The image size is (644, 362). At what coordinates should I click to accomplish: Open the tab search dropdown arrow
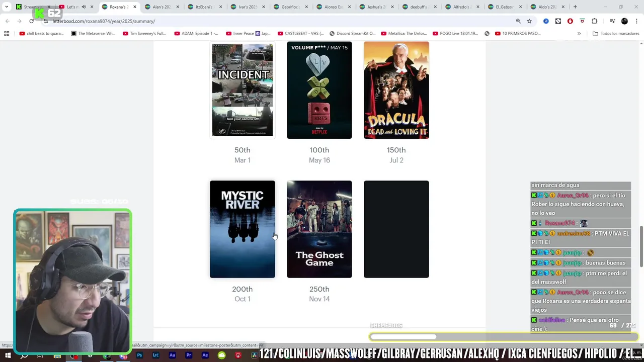click(x=7, y=7)
